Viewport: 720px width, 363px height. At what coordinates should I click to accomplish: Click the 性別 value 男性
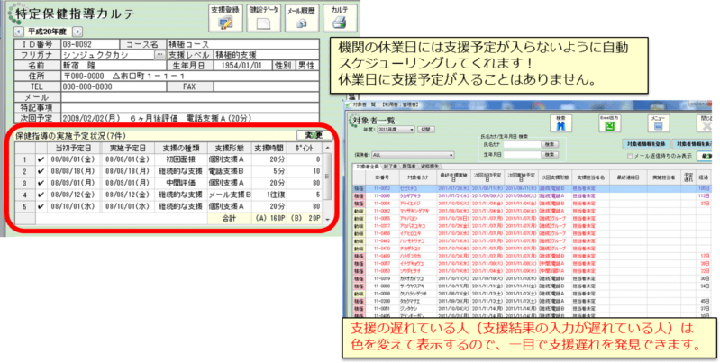(306, 65)
